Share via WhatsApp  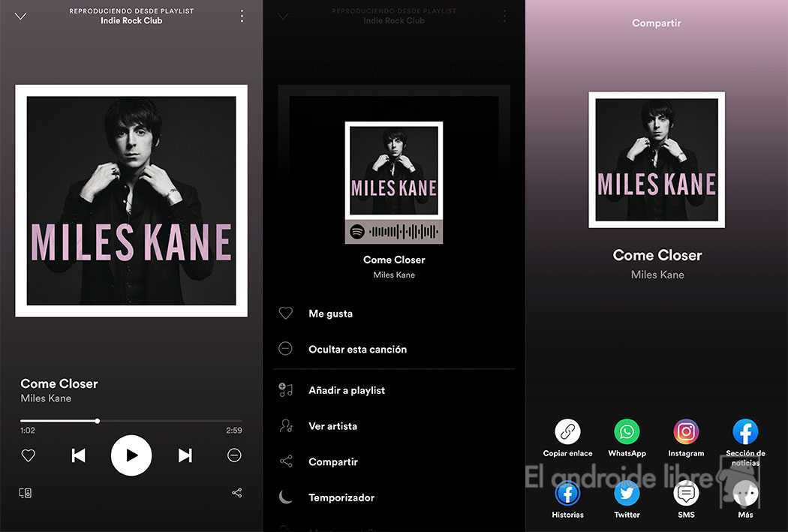point(627,431)
